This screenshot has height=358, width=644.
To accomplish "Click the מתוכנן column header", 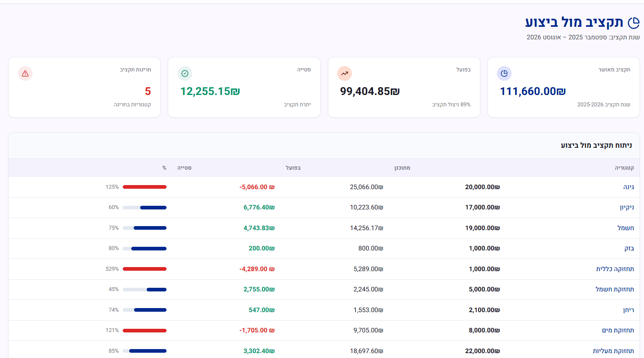I will click(402, 168).
